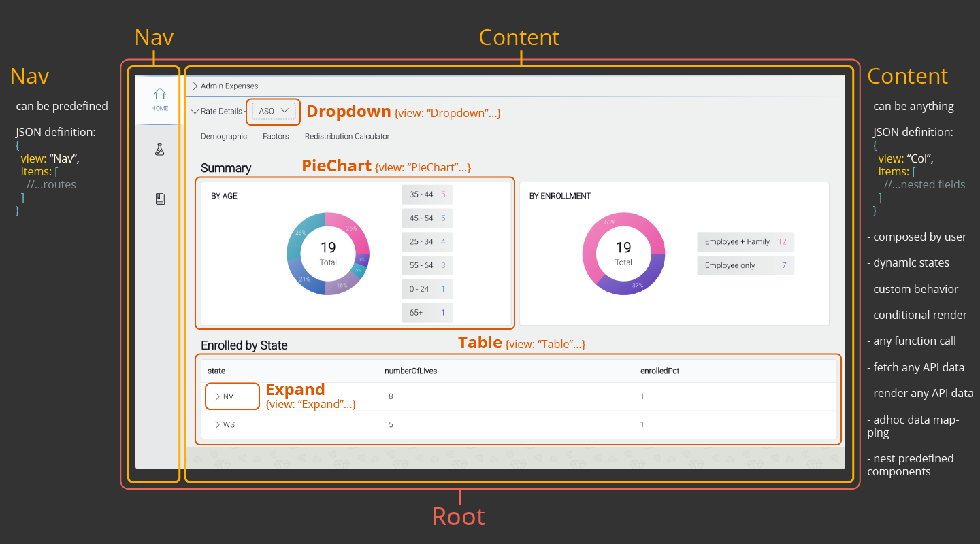Screen dimensions: 980x544
Task: Open the Redistribution Calculator tab
Action: point(347,137)
